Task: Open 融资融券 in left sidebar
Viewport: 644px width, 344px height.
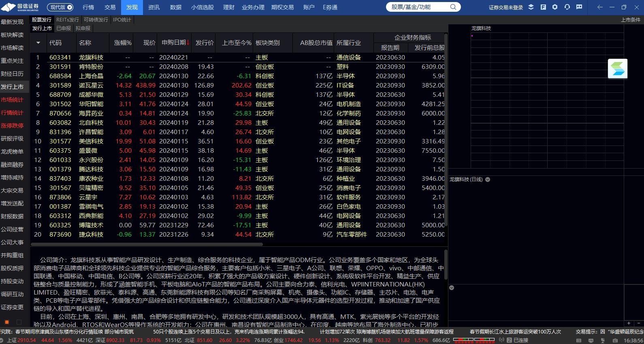Action: pos(12,165)
